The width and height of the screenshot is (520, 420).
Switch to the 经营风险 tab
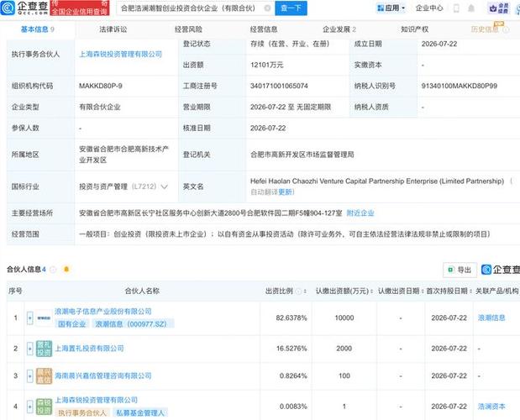click(188, 29)
